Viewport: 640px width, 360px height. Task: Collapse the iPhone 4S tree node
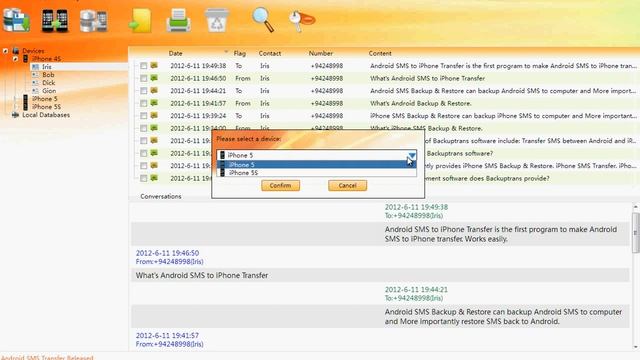(15, 59)
